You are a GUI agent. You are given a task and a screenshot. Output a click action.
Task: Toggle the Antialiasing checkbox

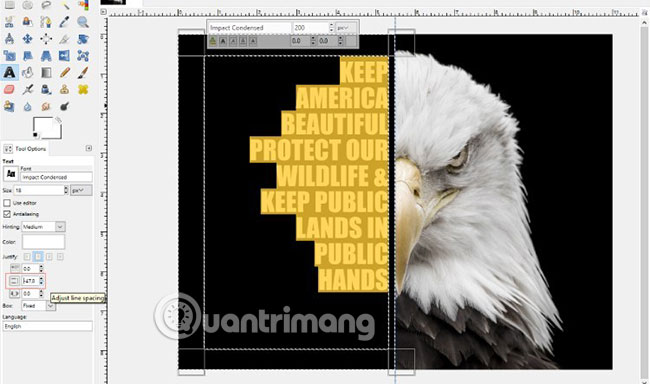(7, 214)
